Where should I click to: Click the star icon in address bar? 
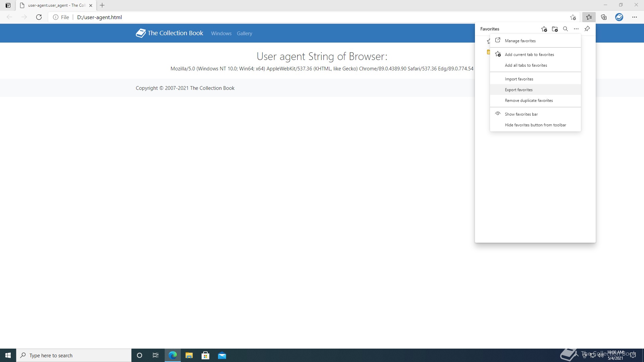coord(573,17)
